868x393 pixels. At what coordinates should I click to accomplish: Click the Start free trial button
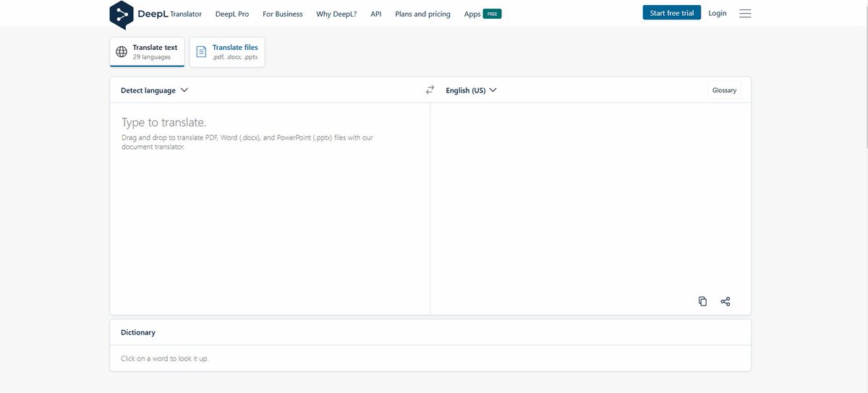coord(672,13)
